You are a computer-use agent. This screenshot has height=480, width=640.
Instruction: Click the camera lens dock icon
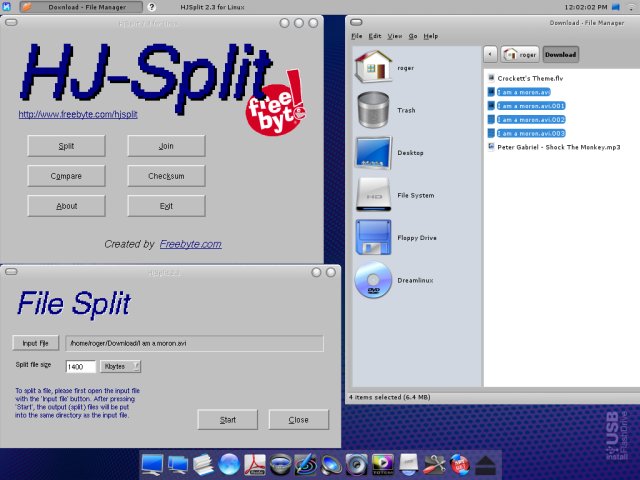tap(280, 464)
